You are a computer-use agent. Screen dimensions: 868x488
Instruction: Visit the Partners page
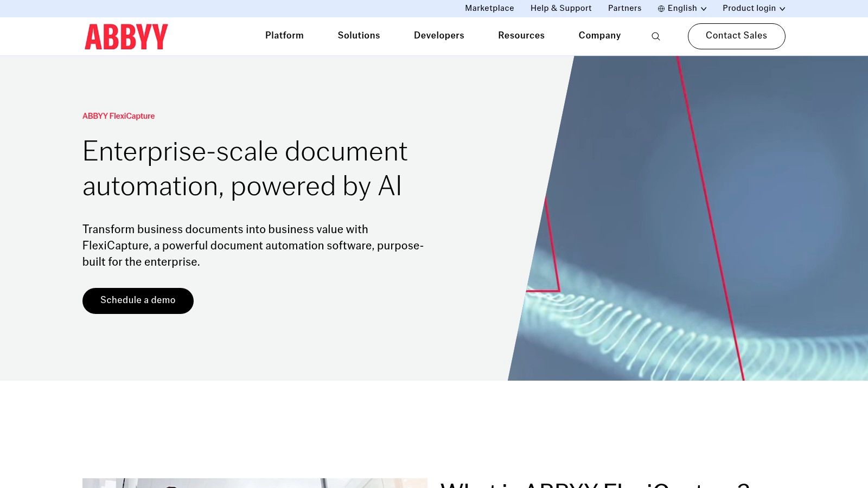coord(624,8)
